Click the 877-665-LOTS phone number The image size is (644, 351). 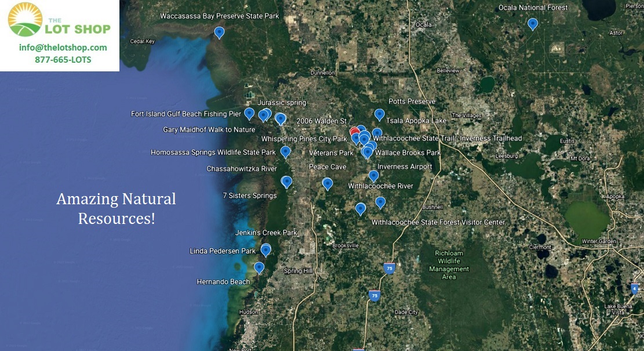coord(63,60)
